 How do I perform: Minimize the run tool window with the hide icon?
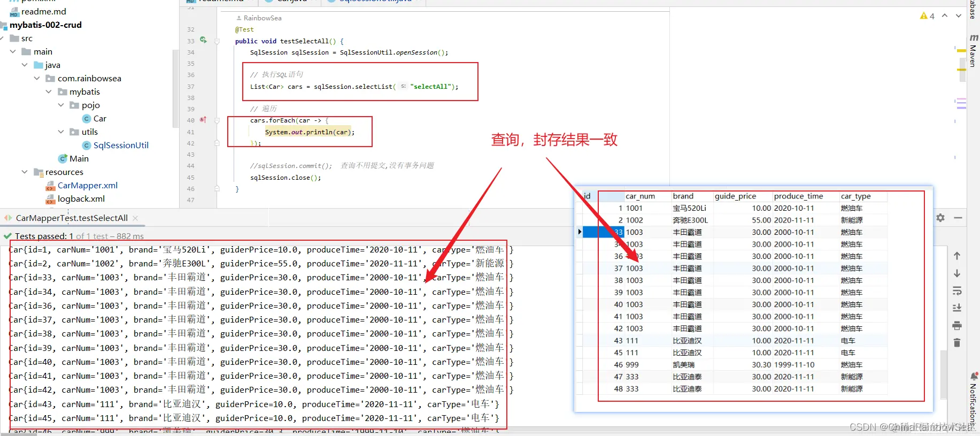click(958, 218)
